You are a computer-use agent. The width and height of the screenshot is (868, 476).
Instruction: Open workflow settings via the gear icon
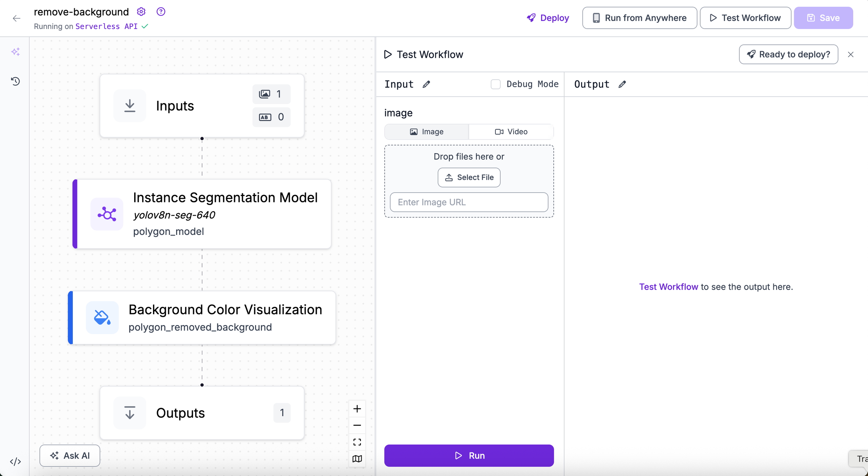click(x=141, y=11)
